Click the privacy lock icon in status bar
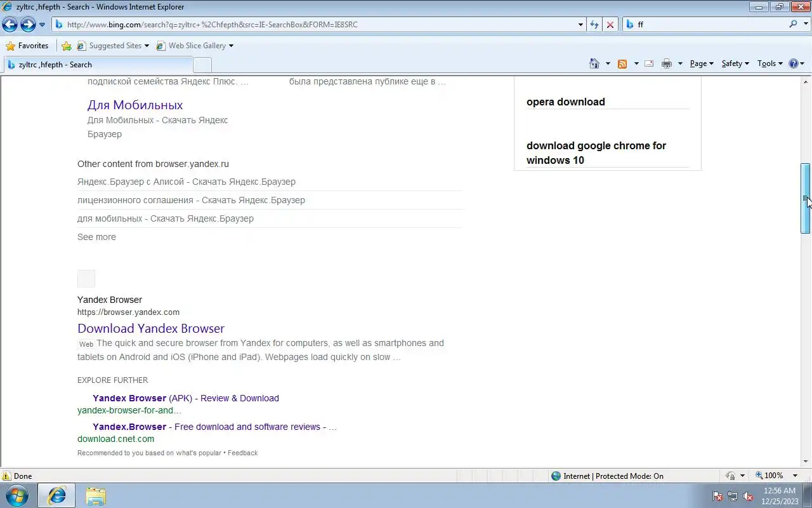 coord(731,476)
